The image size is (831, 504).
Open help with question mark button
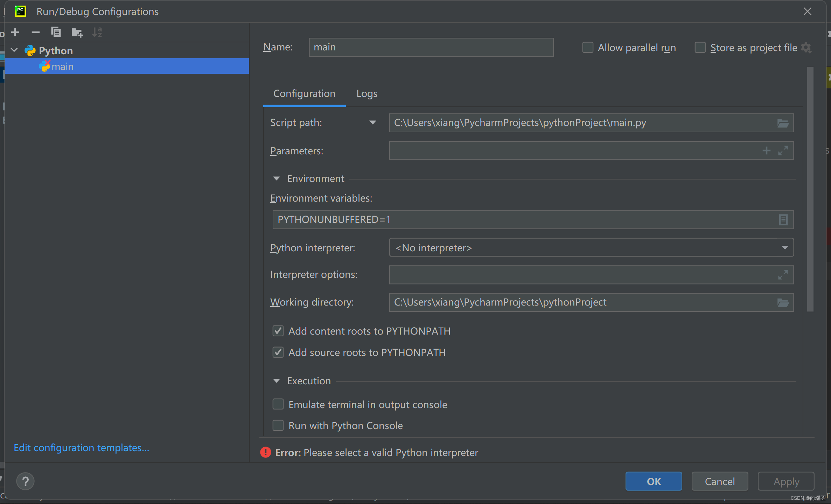coord(25,481)
